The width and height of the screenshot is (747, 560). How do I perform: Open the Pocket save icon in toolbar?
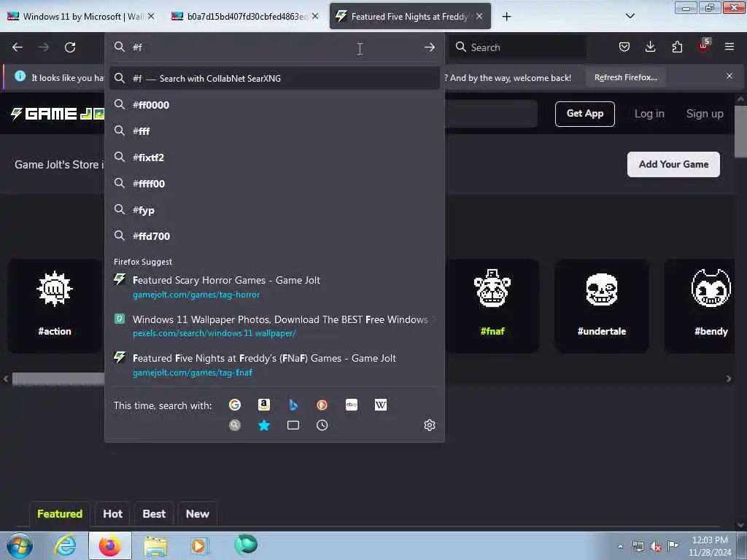(x=624, y=47)
